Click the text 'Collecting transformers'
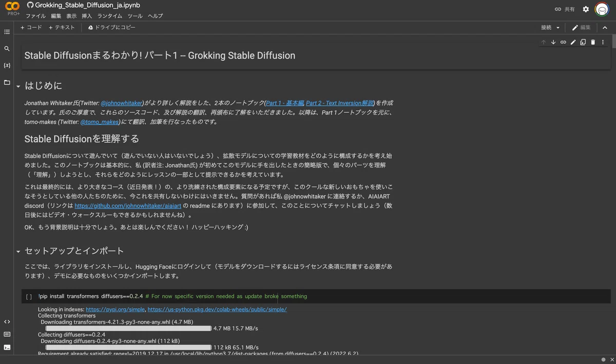616x364 pixels. (67, 316)
